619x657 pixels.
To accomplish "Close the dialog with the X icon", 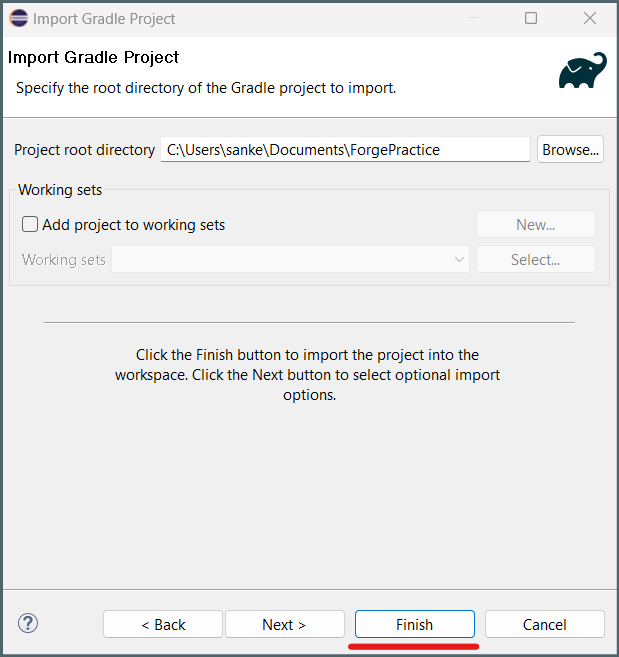I will pyautogui.click(x=590, y=18).
